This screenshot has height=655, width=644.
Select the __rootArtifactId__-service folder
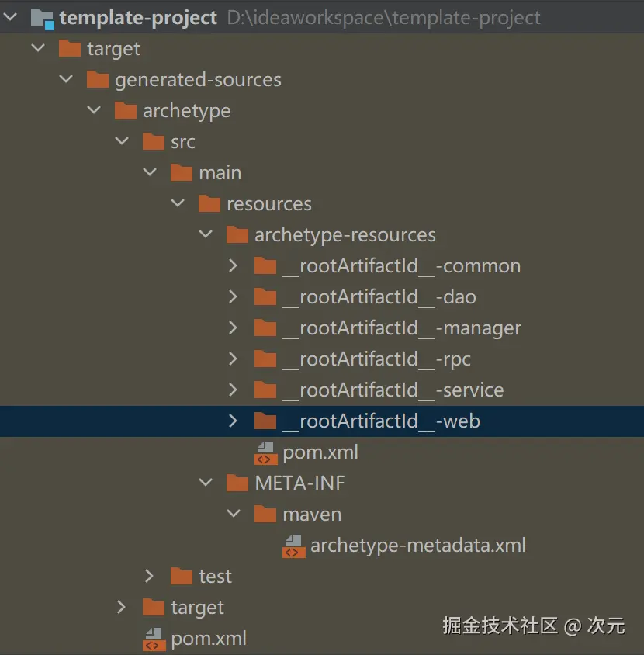[393, 390]
